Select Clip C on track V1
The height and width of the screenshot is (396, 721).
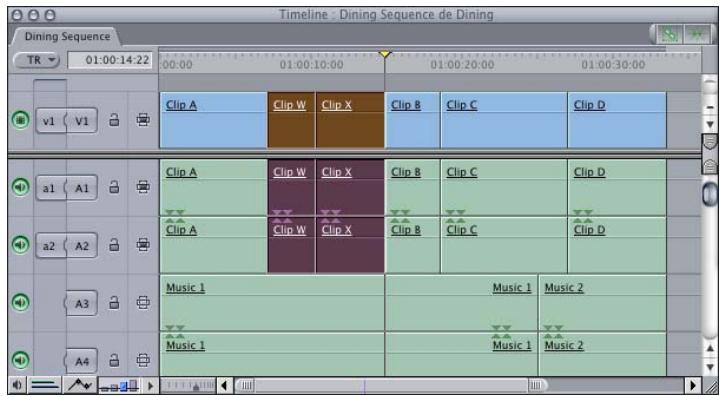[x=504, y=120]
